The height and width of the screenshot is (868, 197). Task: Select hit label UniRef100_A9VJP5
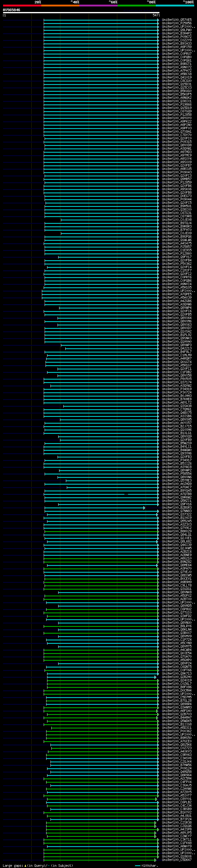pyautogui.click(x=177, y=832)
